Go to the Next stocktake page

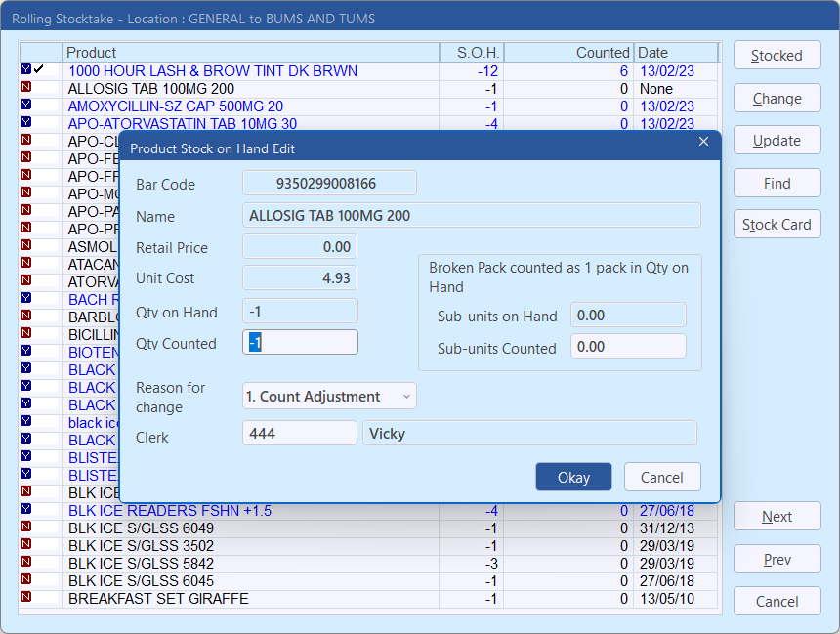point(777,517)
